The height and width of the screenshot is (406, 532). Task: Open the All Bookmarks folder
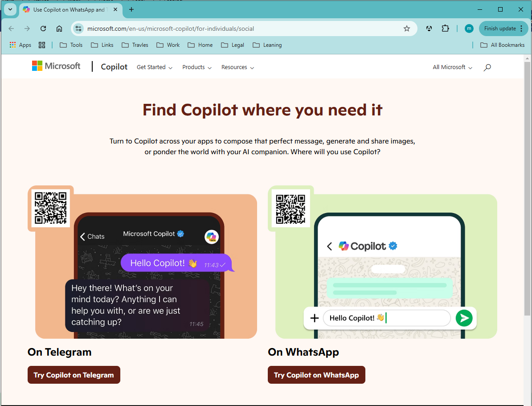(x=503, y=45)
